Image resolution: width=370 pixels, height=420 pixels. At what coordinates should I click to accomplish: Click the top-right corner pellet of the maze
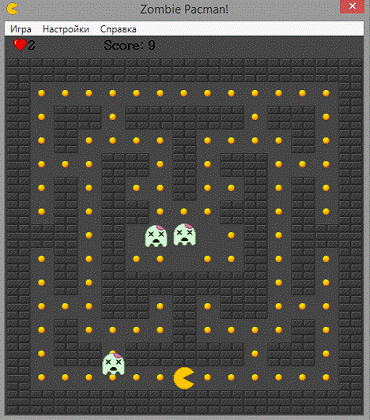(x=326, y=93)
